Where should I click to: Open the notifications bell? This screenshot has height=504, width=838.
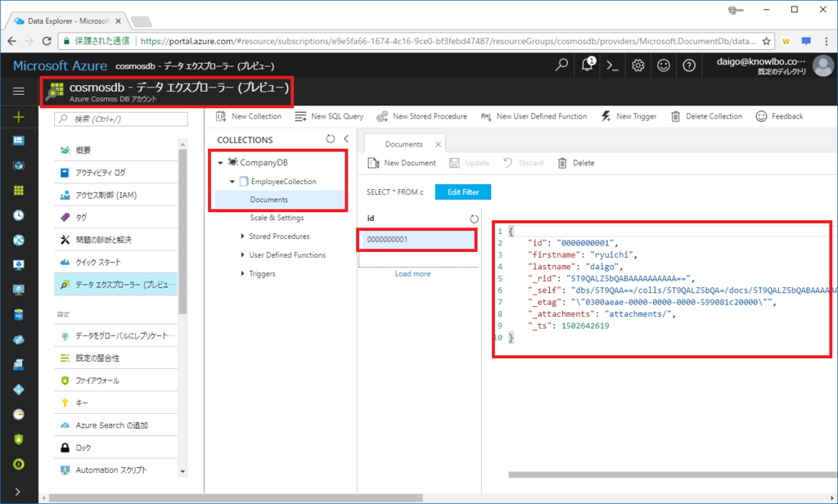(587, 65)
